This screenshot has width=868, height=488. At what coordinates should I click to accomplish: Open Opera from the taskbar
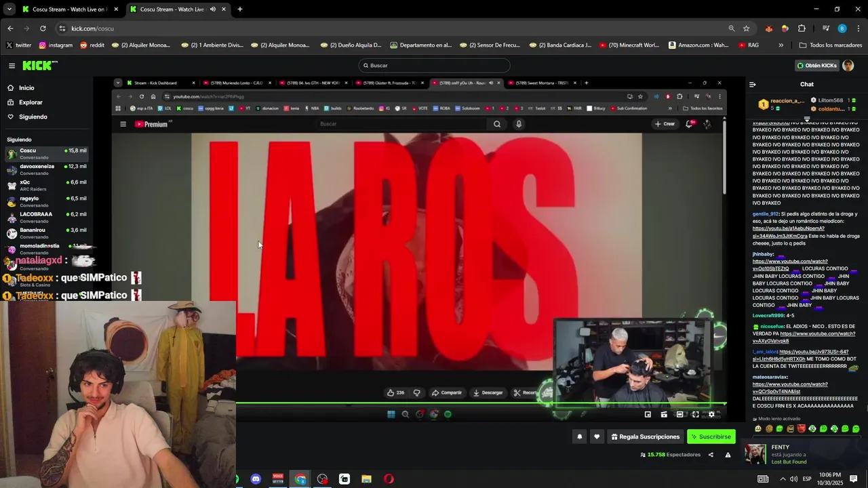389,479
